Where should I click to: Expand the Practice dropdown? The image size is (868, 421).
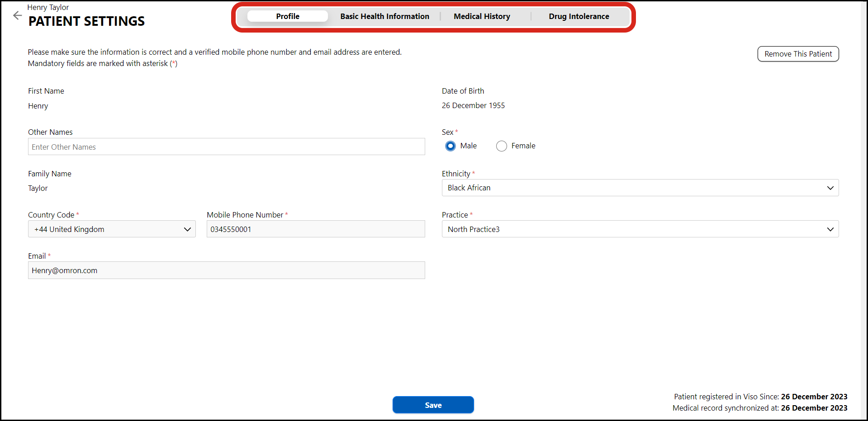(x=640, y=229)
